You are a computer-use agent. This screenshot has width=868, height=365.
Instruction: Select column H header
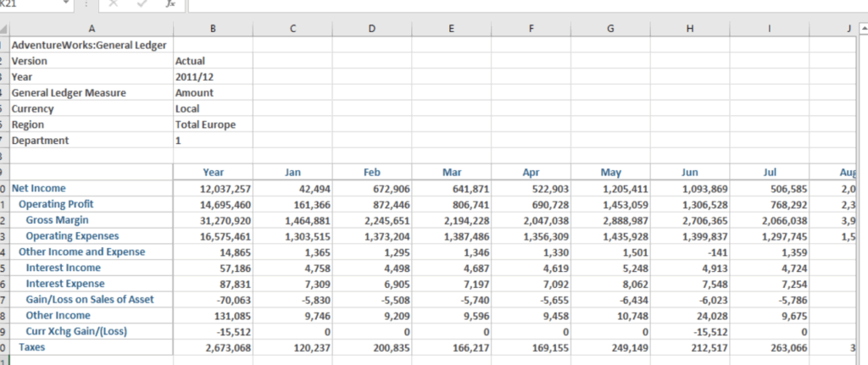pyautogui.click(x=689, y=30)
